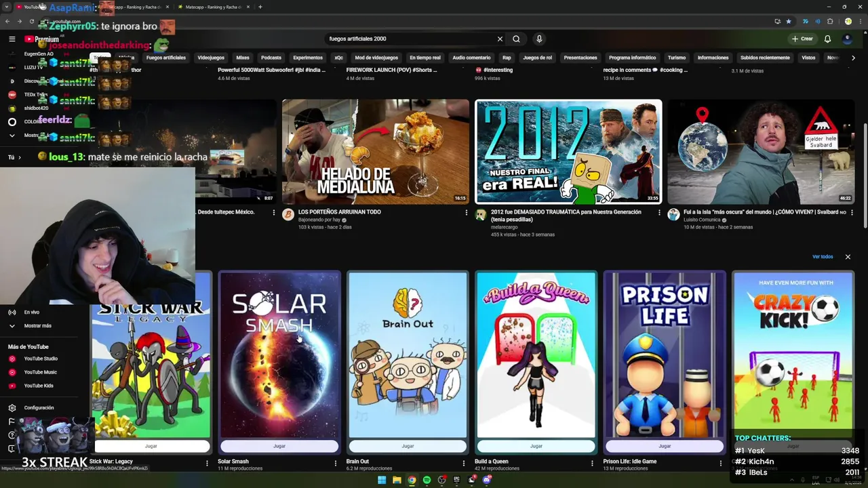Viewport: 868px width, 488px height.
Task: Open options menu for the Svalbard video
Action: (x=852, y=212)
